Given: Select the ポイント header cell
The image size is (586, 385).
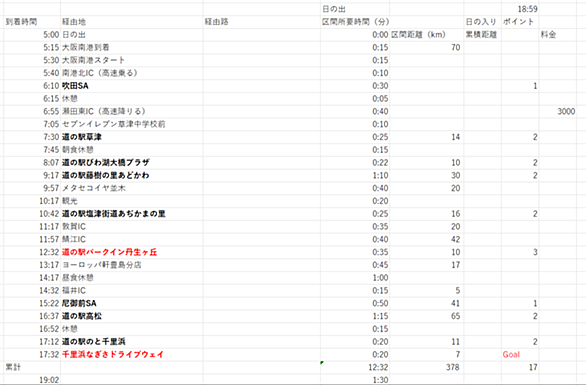Looking at the screenshot, I should click(x=520, y=22).
